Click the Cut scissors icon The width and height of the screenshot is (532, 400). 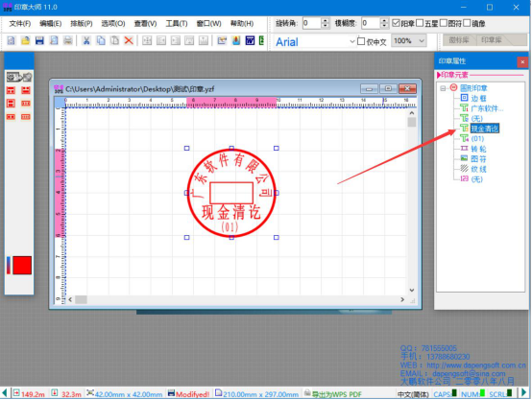pyautogui.click(x=86, y=41)
